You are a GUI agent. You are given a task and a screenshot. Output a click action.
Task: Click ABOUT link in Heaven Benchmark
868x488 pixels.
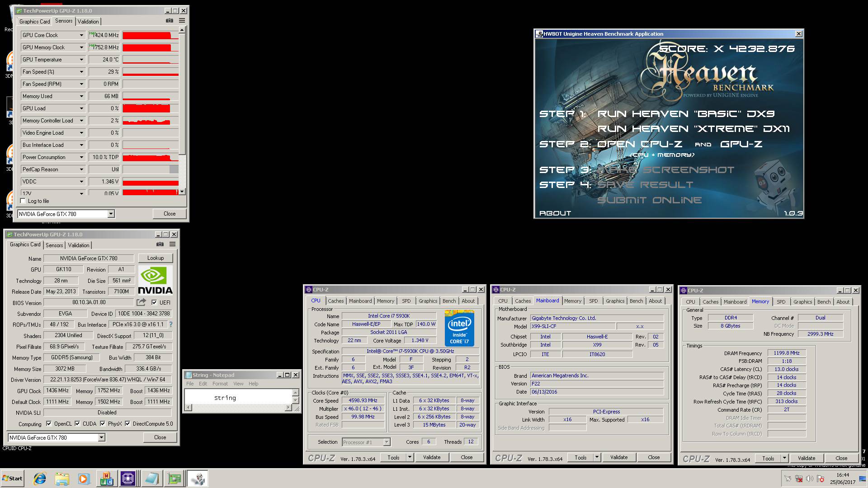pos(555,213)
